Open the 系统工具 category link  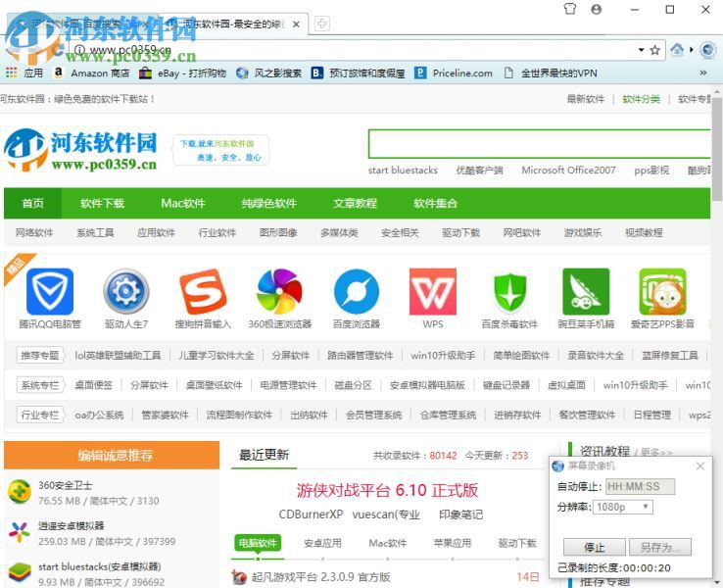[x=95, y=233]
